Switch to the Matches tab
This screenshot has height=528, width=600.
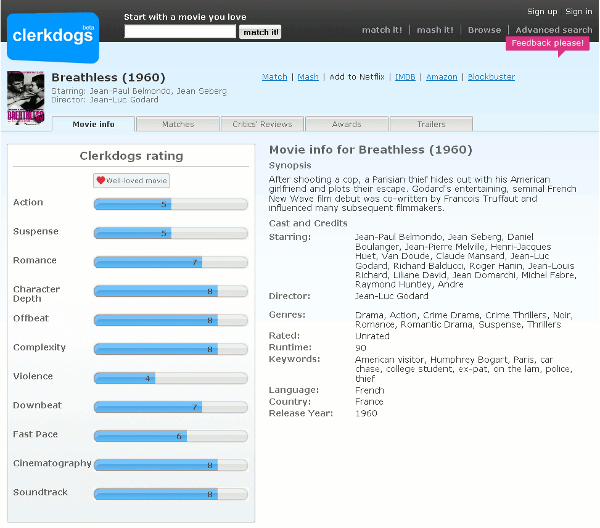(x=178, y=124)
